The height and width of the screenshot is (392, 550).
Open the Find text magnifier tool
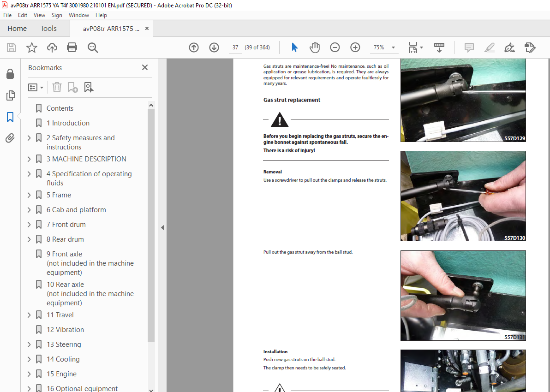coord(93,48)
